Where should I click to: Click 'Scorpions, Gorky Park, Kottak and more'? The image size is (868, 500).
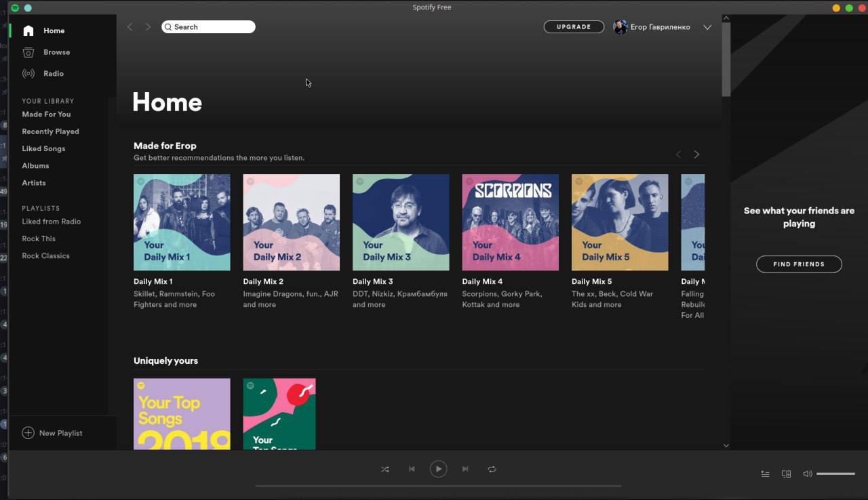pyautogui.click(x=502, y=299)
